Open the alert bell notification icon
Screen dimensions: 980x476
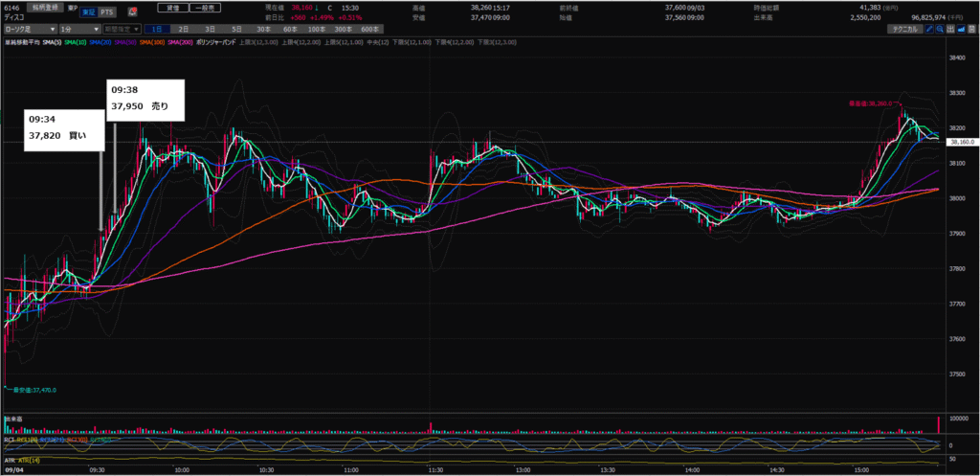coord(132,11)
